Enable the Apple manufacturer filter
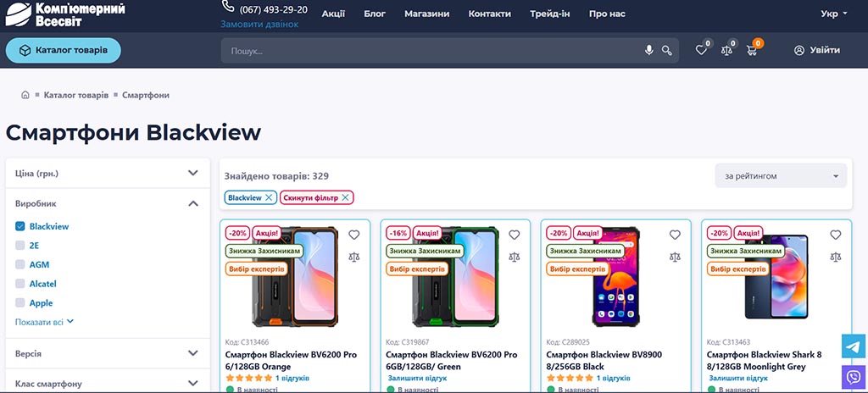The image size is (868, 393). [20, 302]
